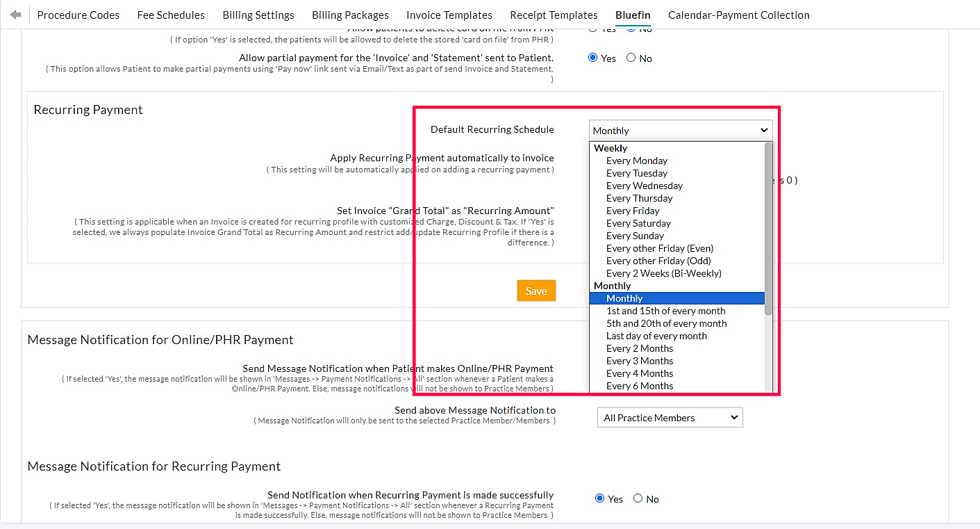Switch to the Invoice Templates tab
The width and height of the screenshot is (980, 529).
[x=449, y=15]
